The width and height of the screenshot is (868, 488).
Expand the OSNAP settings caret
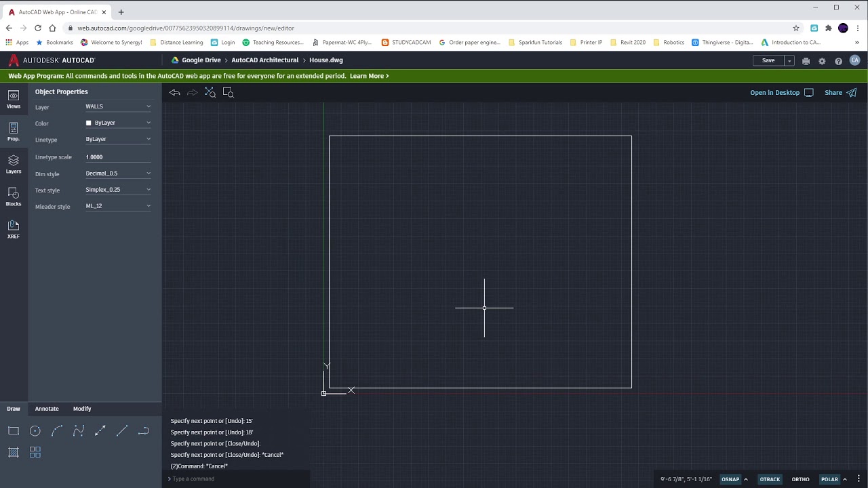pyautogui.click(x=746, y=479)
